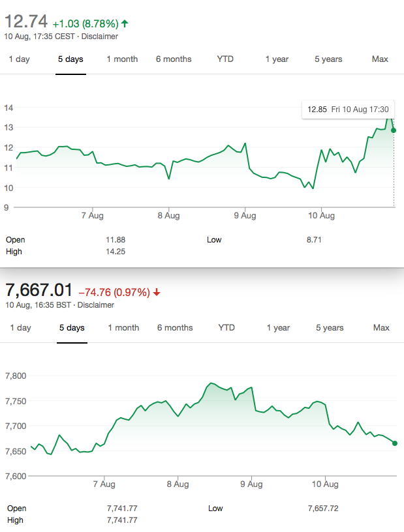404x532 pixels.
Task: Click the green up arrow next to 8.78%
Action: pos(125,23)
